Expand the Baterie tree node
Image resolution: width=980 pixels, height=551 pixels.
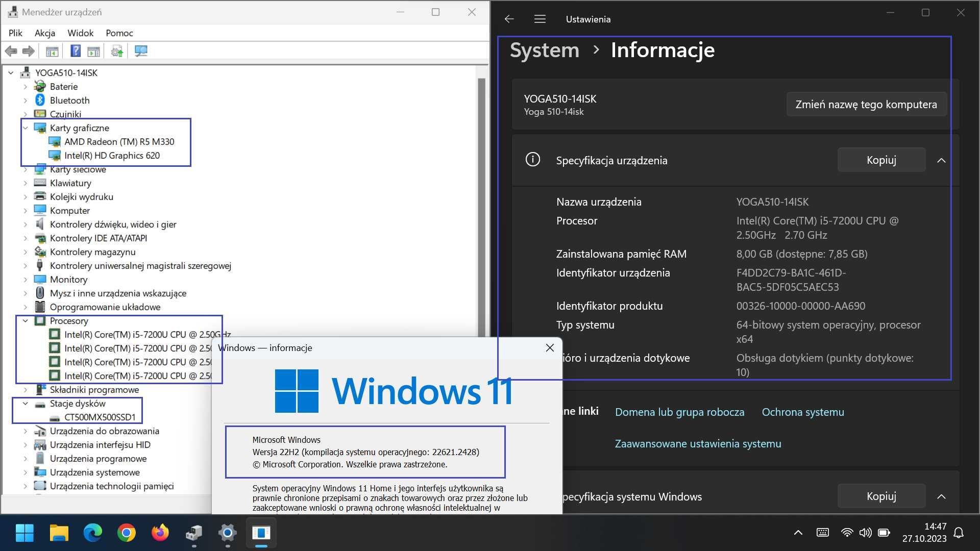click(25, 87)
